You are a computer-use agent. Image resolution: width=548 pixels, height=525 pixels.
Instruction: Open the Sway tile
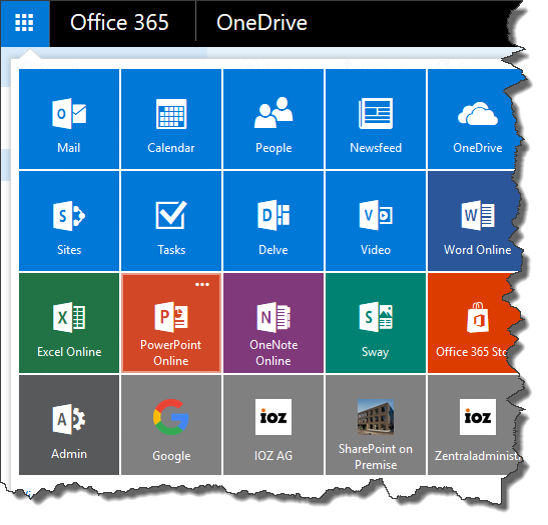pyautogui.click(x=376, y=323)
